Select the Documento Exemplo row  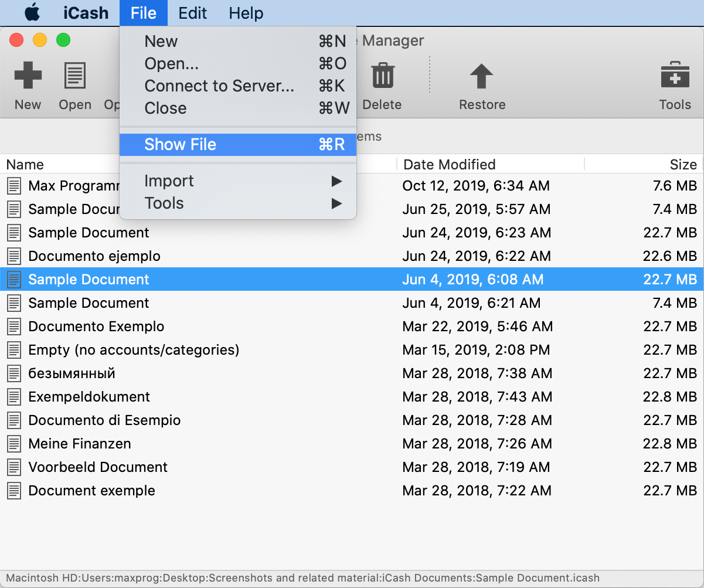[352, 327]
